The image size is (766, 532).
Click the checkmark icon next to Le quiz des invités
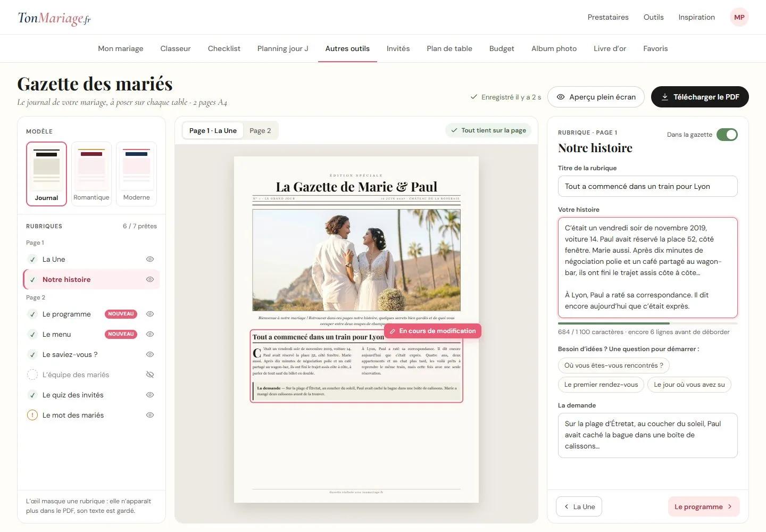pos(32,395)
